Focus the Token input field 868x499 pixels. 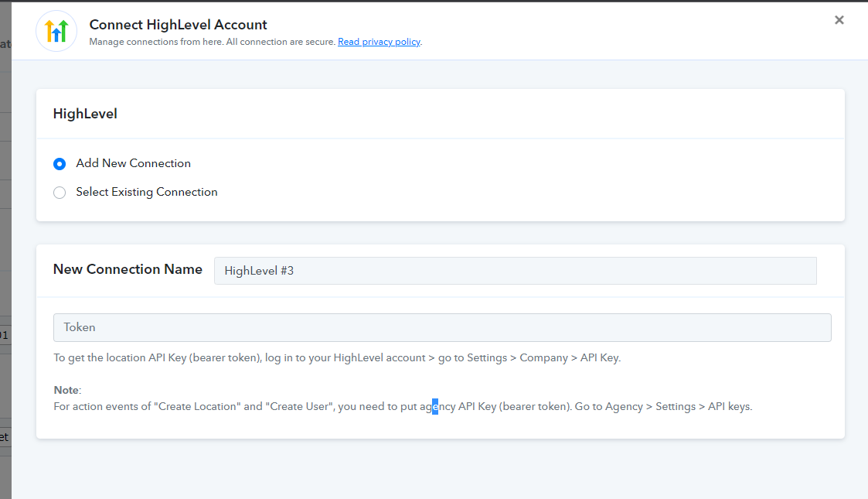442,328
